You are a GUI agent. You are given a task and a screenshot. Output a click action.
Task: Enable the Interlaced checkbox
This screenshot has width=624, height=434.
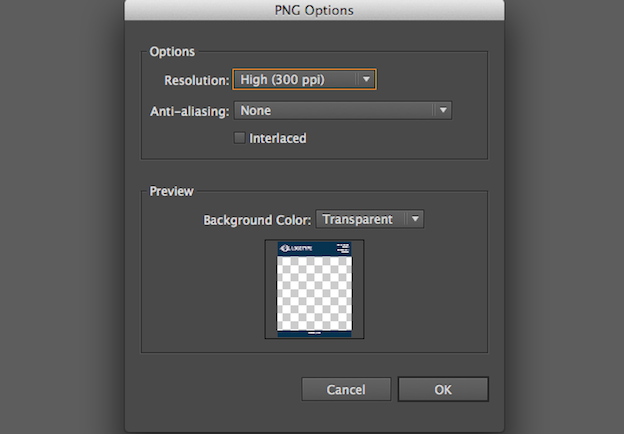(x=239, y=138)
